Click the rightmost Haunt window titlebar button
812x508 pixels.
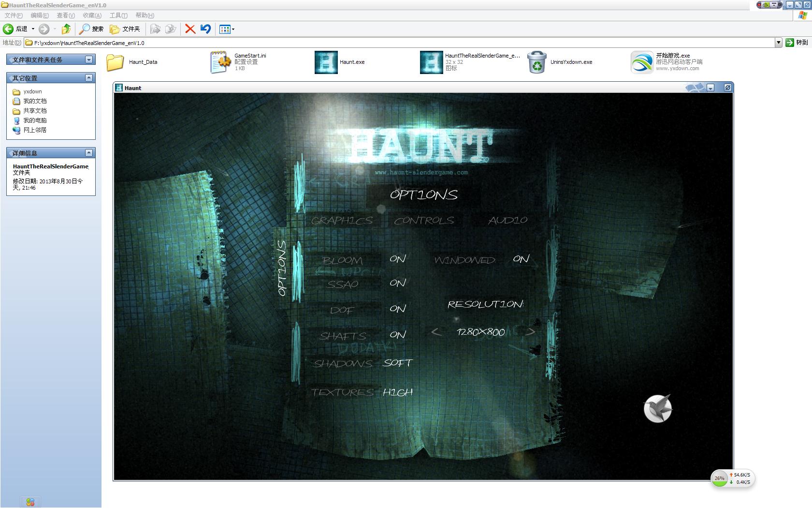[x=728, y=88]
